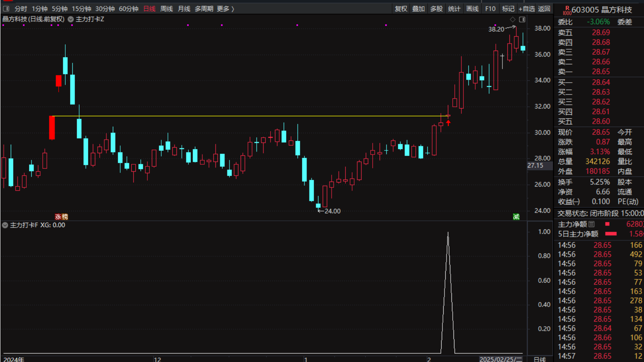
Task: Open the 主力打卡Z indicator dropdown
Action: 71,19
